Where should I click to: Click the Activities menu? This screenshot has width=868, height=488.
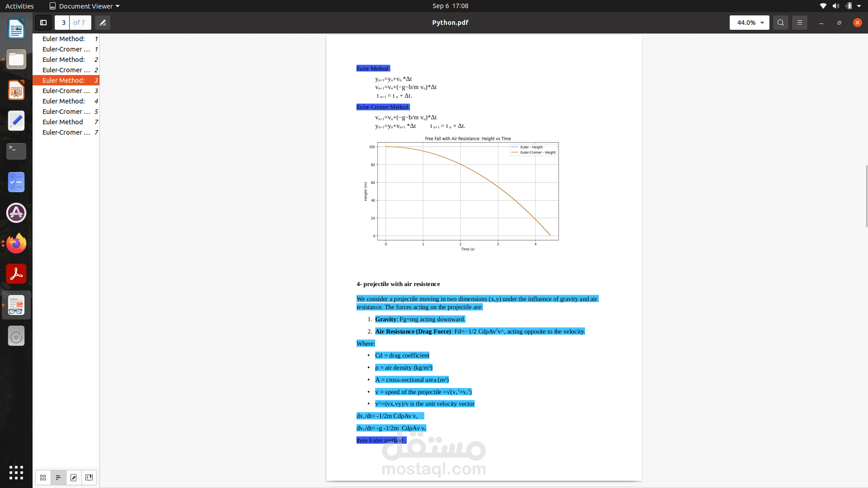[x=19, y=6]
